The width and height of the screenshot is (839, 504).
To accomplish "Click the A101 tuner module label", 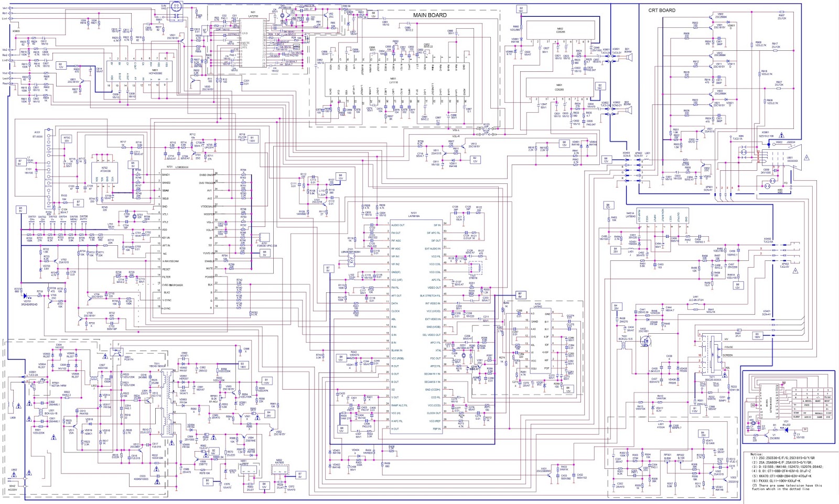I will pos(37,134).
